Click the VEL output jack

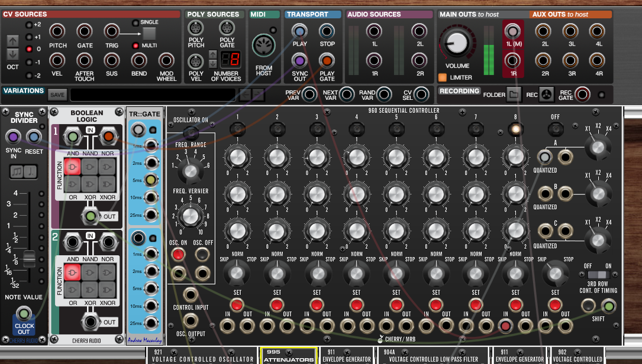pos(57,61)
